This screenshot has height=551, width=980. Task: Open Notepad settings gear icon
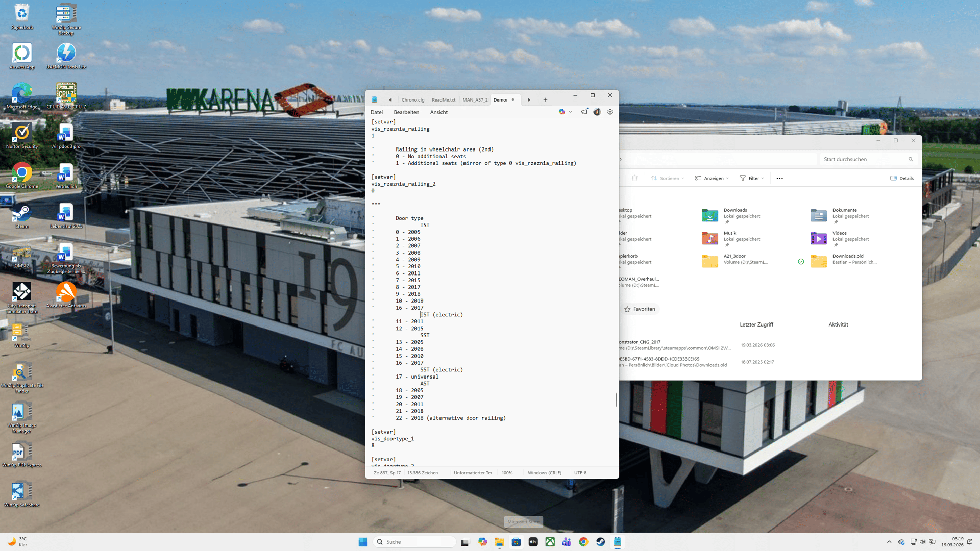point(610,112)
